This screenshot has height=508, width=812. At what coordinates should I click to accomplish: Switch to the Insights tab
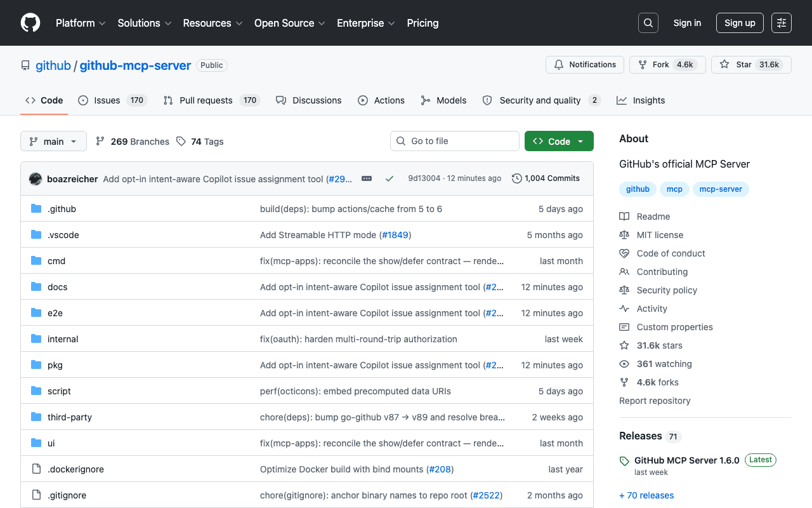coord(641,100)
